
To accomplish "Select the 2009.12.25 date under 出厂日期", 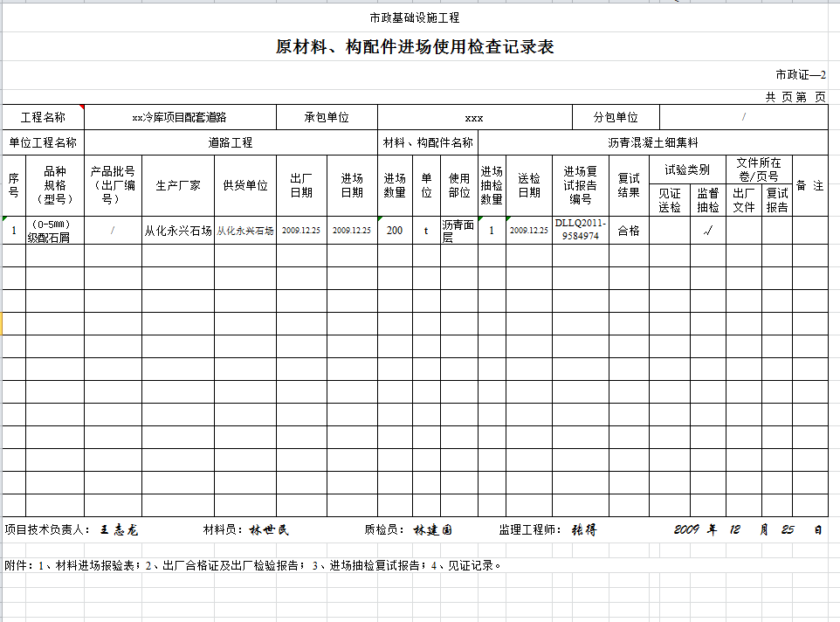I will 301,231.
